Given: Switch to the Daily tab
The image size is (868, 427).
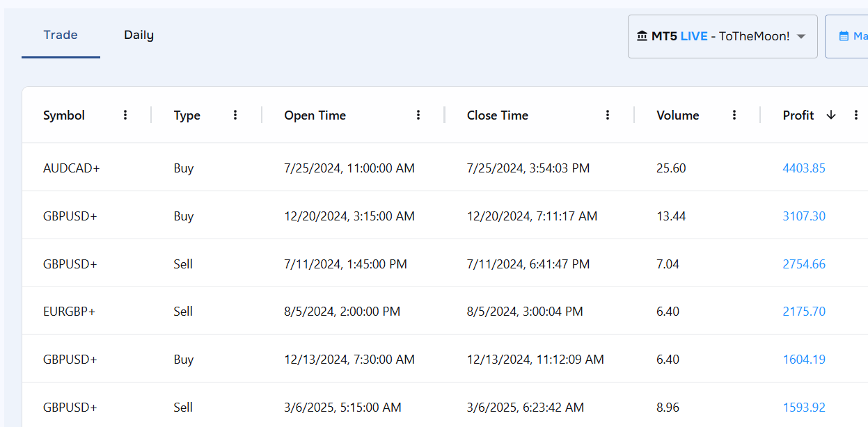Looking at the screenshot, I should coord(139,35).
